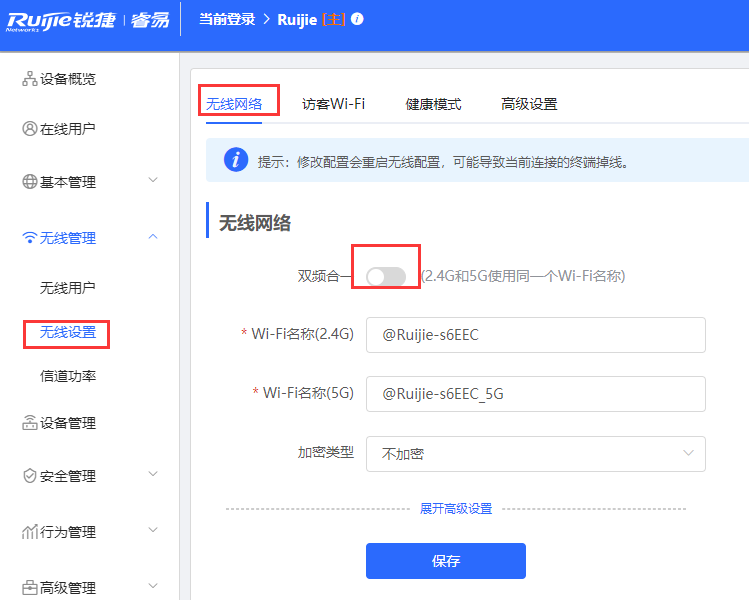
Task: Click the 行为管理 chart icon
Action: click(x=29, y=532)
